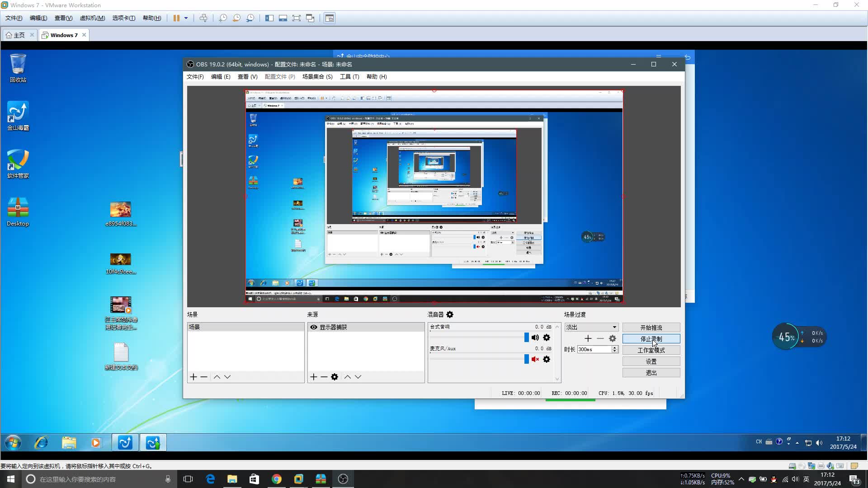
Task: Move source up in sources list
Action: [348, 377]
